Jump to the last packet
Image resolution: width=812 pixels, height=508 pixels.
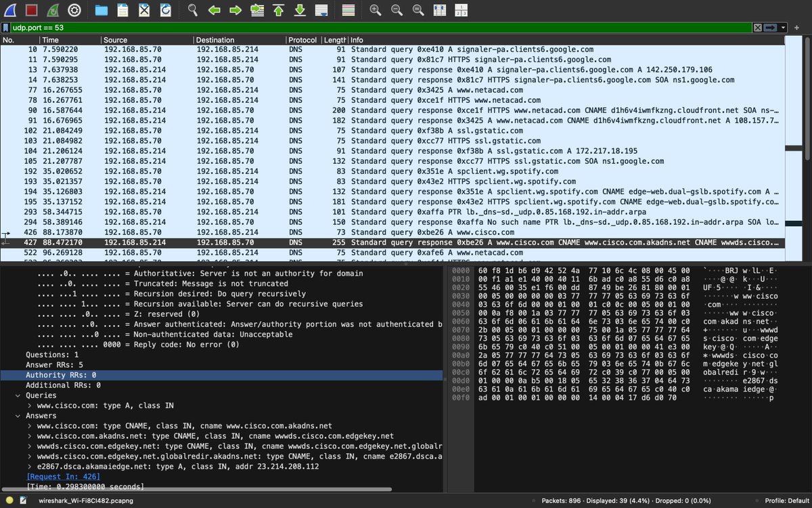click(x=299, y=9)
